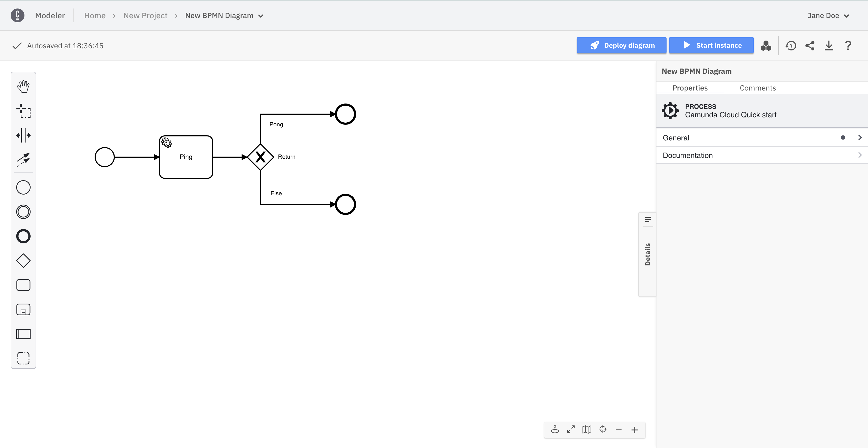This screenshot has width=868, height=448.
Task: Click the Deploy diagram button
Action: coord(621,45)
